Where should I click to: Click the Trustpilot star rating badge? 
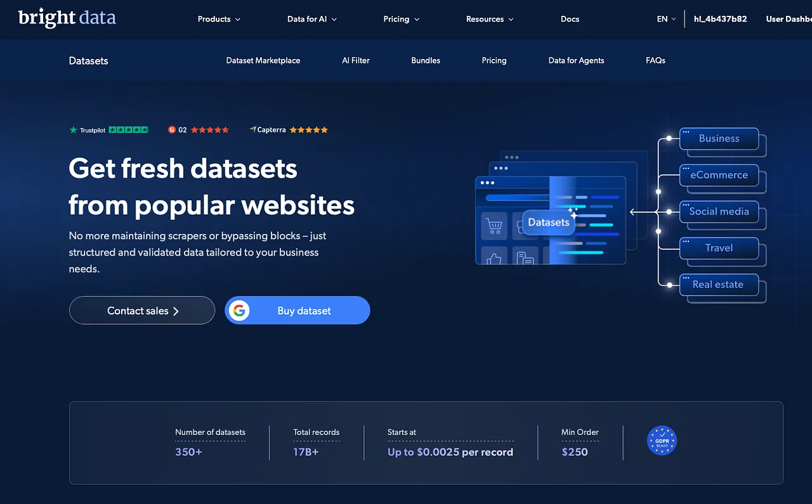coord(108,130)
